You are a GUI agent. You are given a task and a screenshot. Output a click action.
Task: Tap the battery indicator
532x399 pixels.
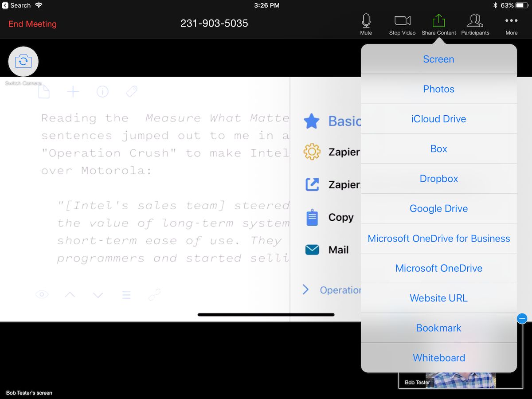click(522, 5)
